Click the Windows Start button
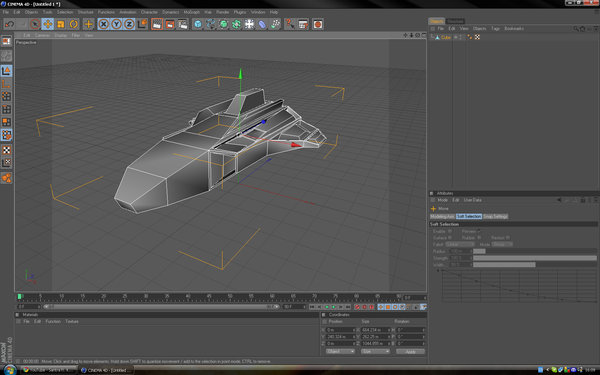This screenshot has height=375, width=600. [9, 370]
